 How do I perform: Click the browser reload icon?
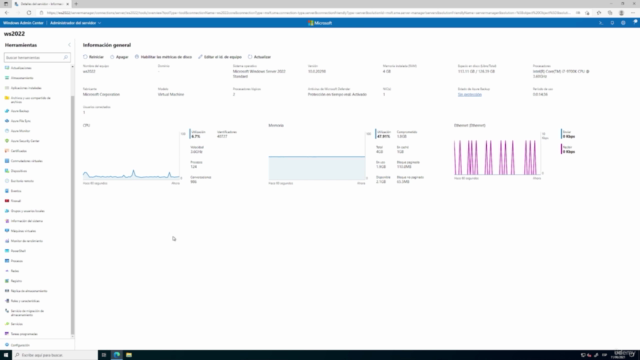[29, 13]
